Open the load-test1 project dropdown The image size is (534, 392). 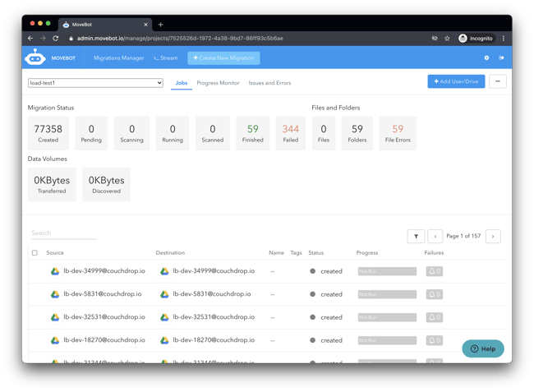point(95,83)
